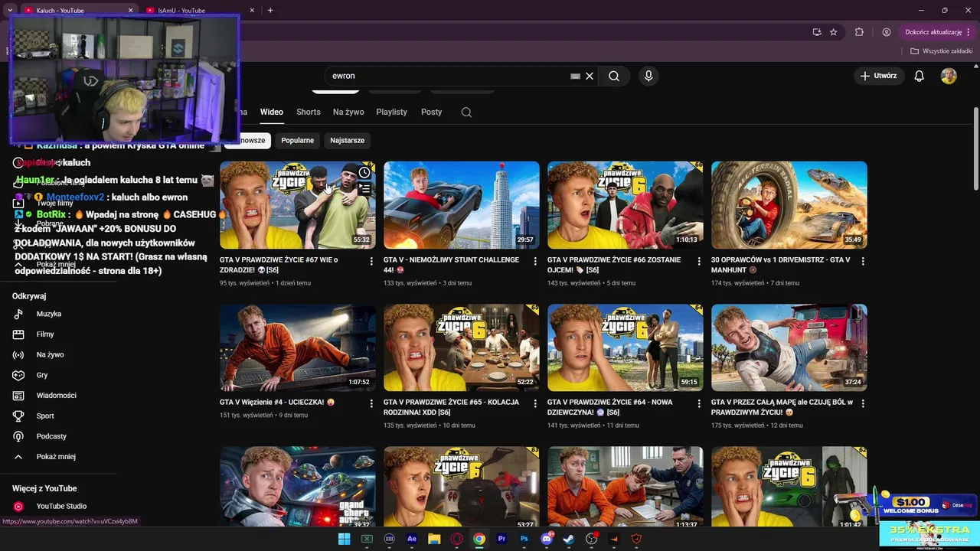Start voice search with the microphone icon

tap(648, 76)
